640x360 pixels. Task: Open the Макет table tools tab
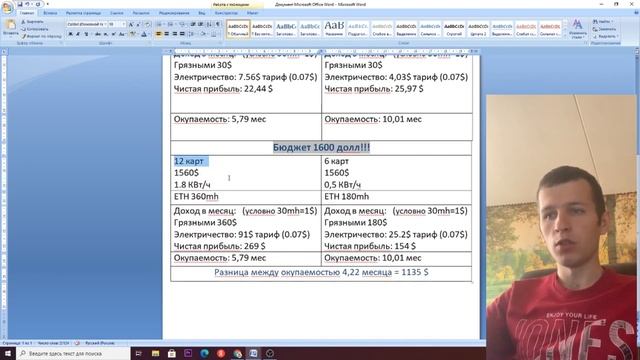(x=253, y=13)
